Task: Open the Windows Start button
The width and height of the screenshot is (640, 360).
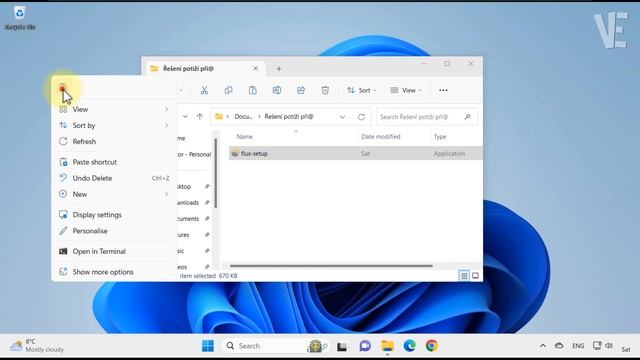Action: tap(208, 346)
